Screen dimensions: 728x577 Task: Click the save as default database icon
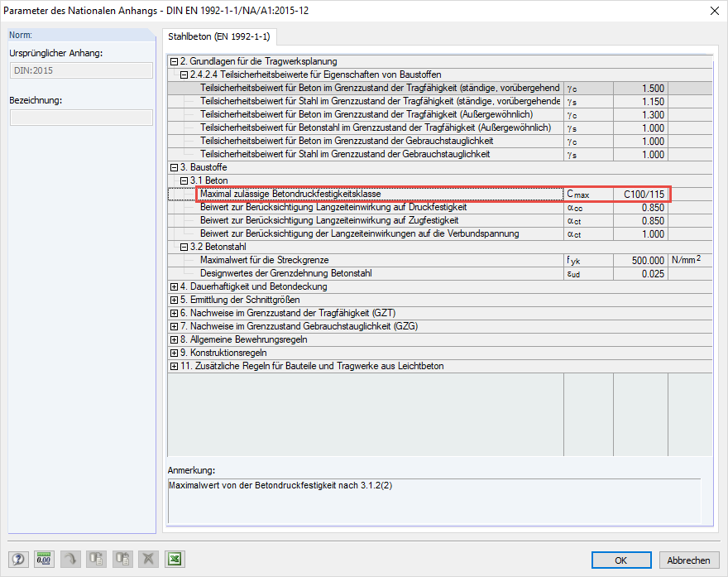96,559
